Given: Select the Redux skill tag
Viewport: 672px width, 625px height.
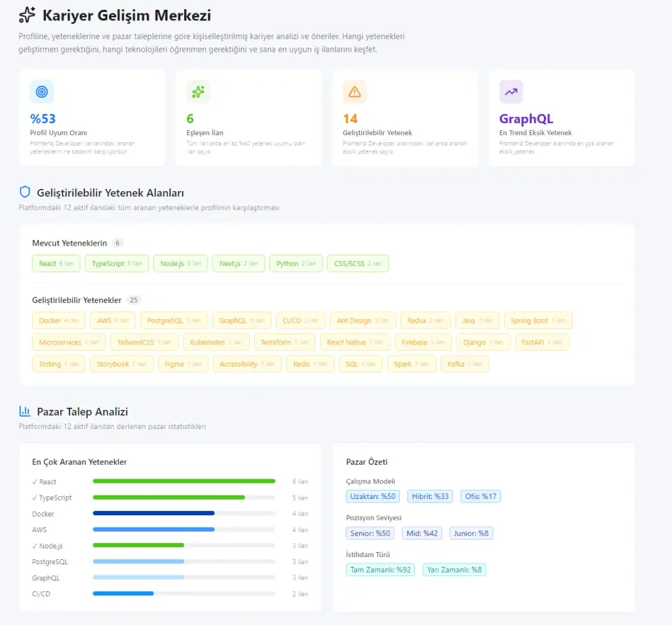Looking at the screenshot, I should (426, 321).
